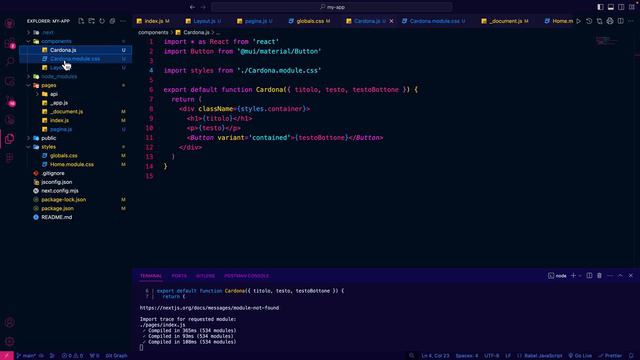Screen dimensions: 640x360
Task: Open the new terminal profile dropdown arrow
Action: coord(580,276)
